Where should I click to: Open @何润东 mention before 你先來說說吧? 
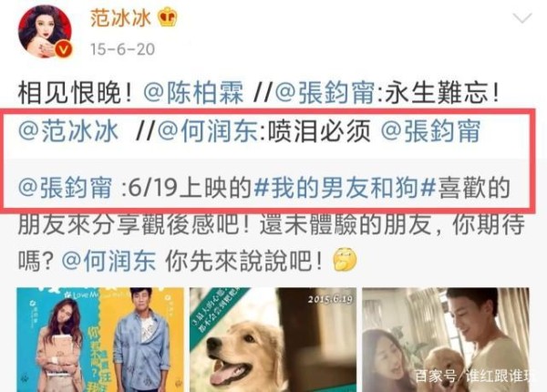click(108, 260)
